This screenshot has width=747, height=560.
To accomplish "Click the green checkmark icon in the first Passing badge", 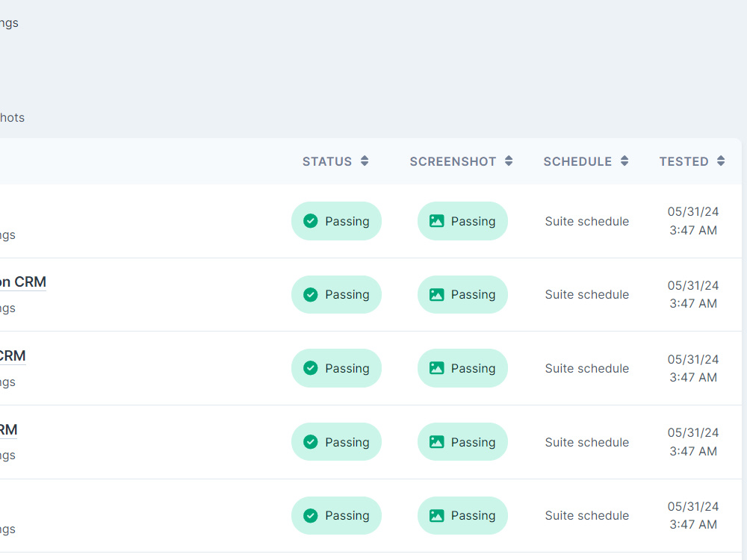I will pyautogui.click(x=310, y=221).
